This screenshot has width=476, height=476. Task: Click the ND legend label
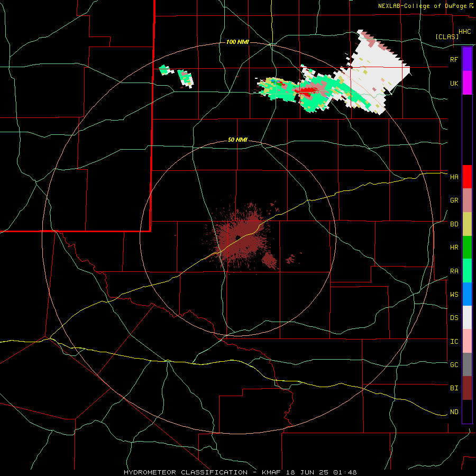(454, 411)
